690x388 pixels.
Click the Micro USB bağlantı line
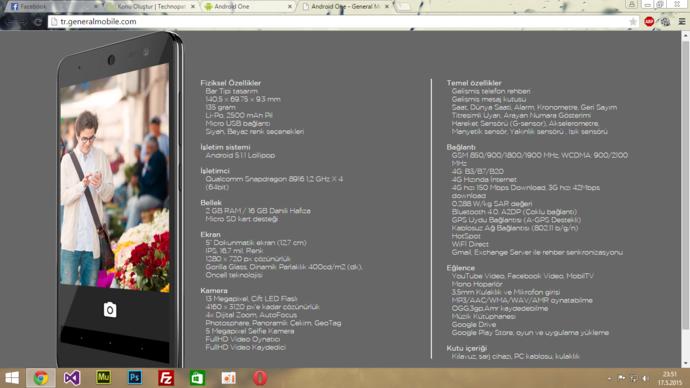tap(238, 123)
